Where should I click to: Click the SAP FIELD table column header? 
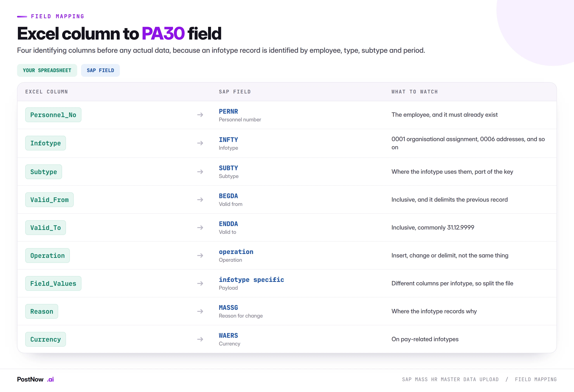click(x=235, y=92)
